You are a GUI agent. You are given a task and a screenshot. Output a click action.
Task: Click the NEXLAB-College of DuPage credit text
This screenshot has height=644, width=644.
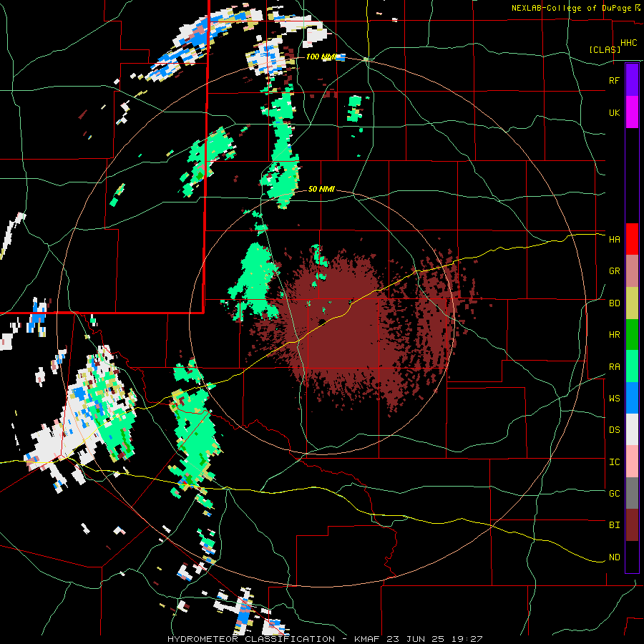(571, 8)
